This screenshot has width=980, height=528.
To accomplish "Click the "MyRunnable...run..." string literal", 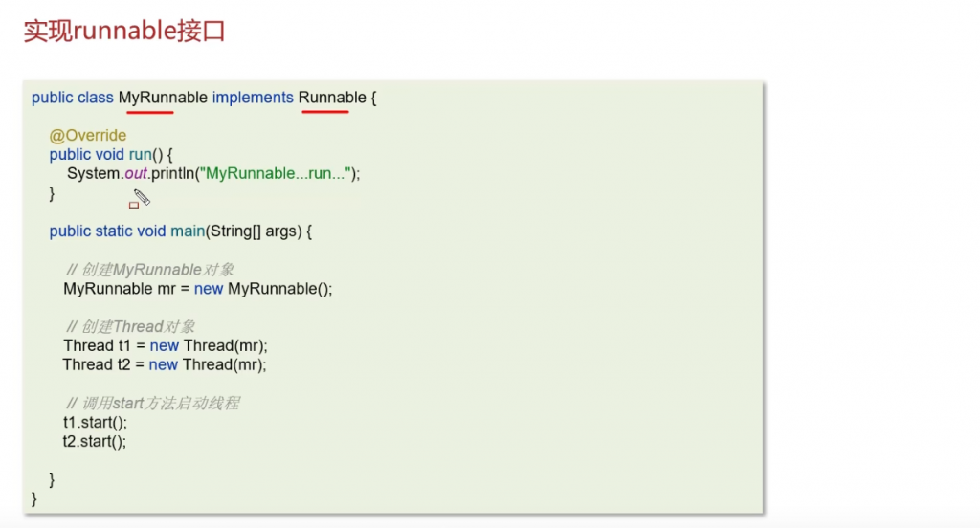I will click(276, 174).
